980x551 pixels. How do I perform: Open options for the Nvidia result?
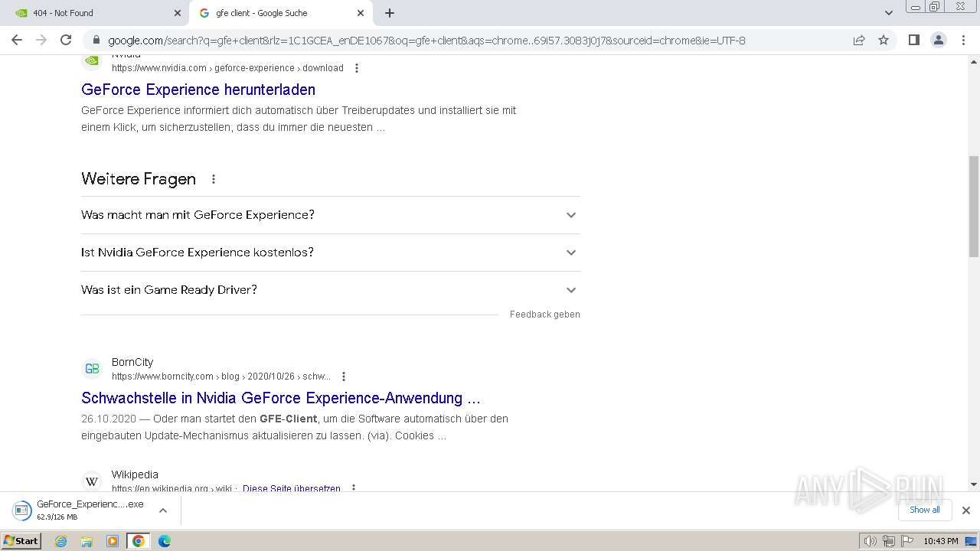point(357,68)
